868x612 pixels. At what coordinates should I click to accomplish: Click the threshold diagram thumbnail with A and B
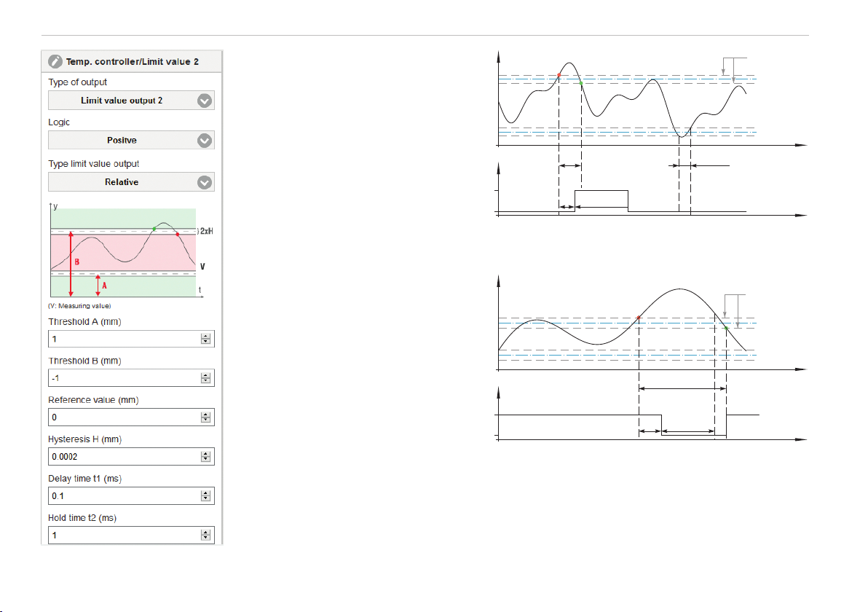[x=130, y=251]
